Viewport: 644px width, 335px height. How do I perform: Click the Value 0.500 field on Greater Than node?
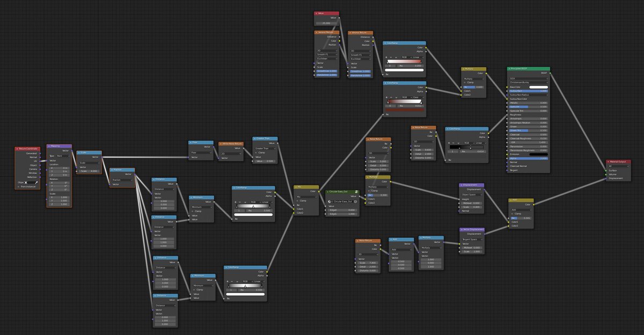click(x=265, y=161)
